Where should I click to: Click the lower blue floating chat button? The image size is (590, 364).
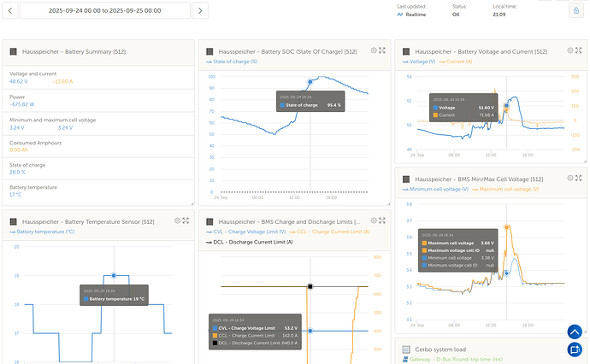(x=575, y=349)
